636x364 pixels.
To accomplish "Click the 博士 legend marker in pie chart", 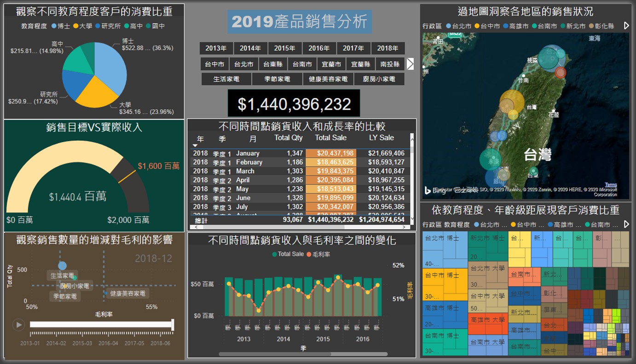I will [x=55, y=26].
